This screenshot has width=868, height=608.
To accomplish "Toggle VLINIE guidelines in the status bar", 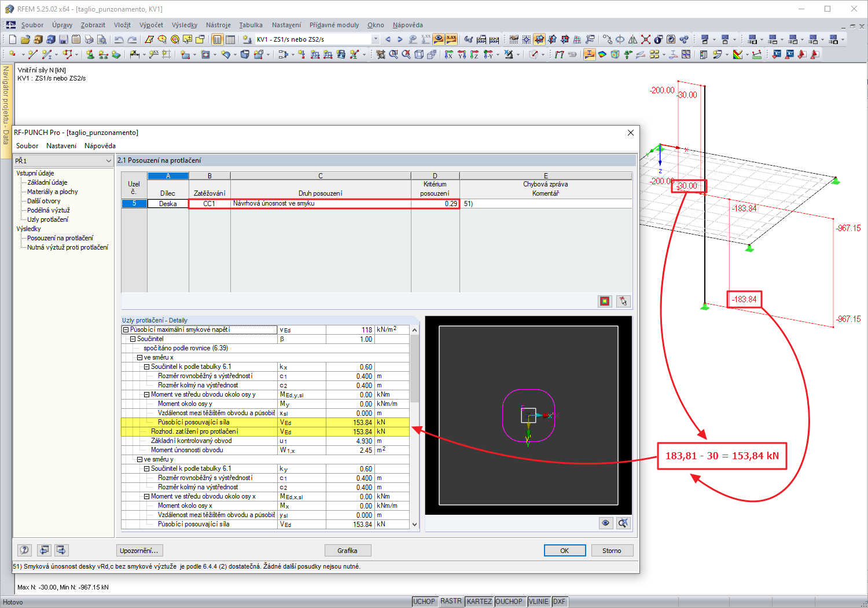I will pos(539,602).
